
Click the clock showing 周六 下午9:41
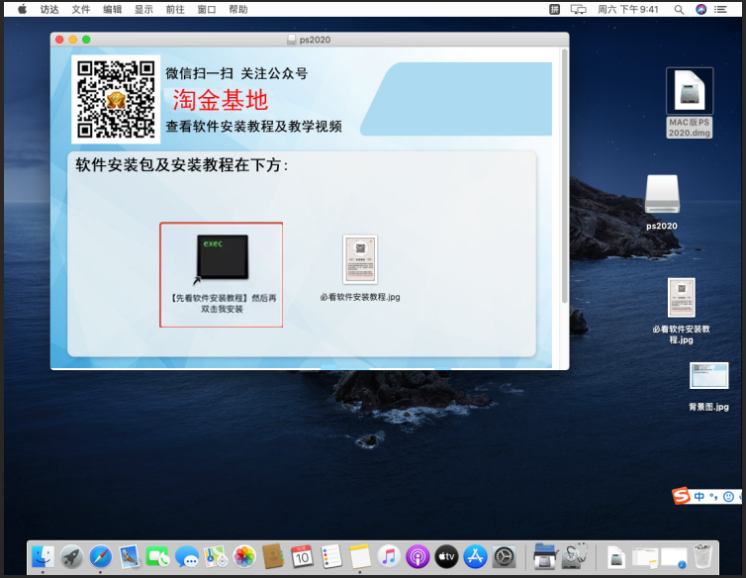[628, 10]
